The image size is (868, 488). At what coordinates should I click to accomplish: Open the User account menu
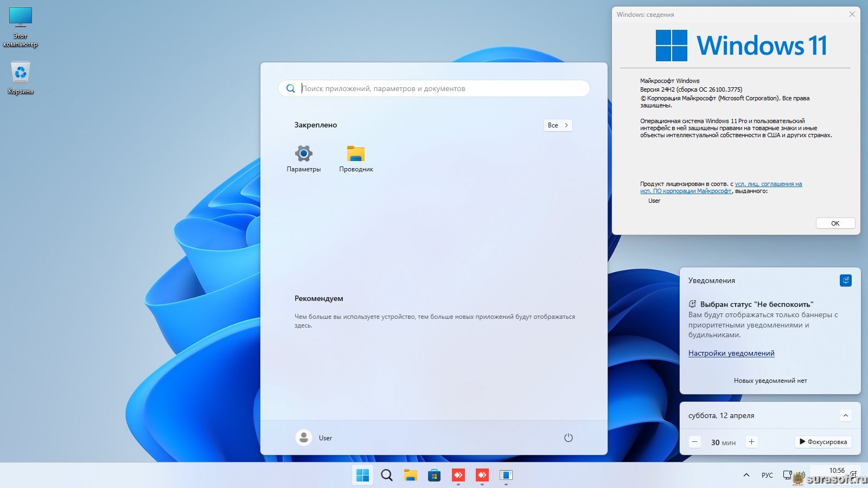314,438
